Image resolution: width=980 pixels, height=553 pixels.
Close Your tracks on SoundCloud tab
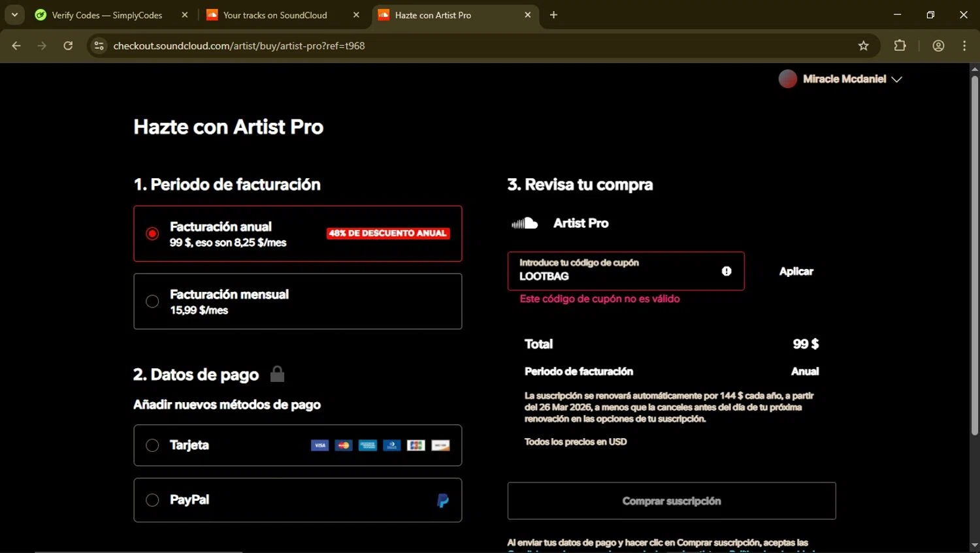click(356, 14)
